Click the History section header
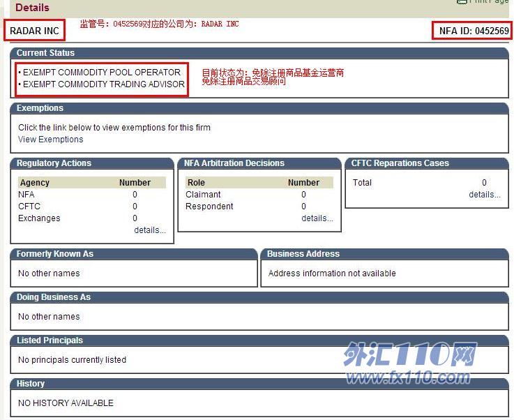 (259, 384)
